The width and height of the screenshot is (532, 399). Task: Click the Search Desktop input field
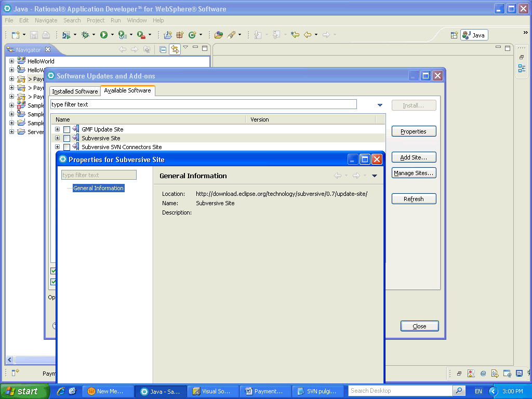(x=401, y=391)
